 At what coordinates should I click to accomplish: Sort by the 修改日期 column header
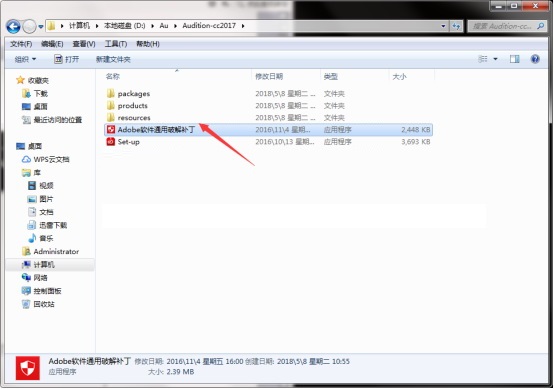point(269,76)
